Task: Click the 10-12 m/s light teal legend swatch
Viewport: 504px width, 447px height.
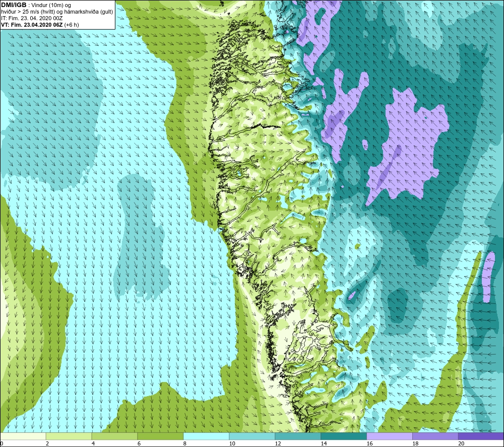Action: click(x=252, y=436)
